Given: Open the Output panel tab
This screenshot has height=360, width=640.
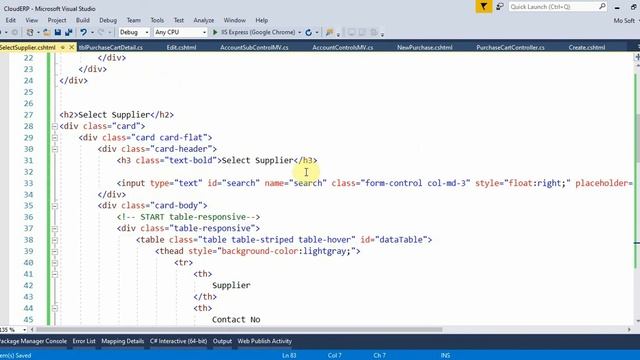Looking at the screenshot, I should pos(222,341).
